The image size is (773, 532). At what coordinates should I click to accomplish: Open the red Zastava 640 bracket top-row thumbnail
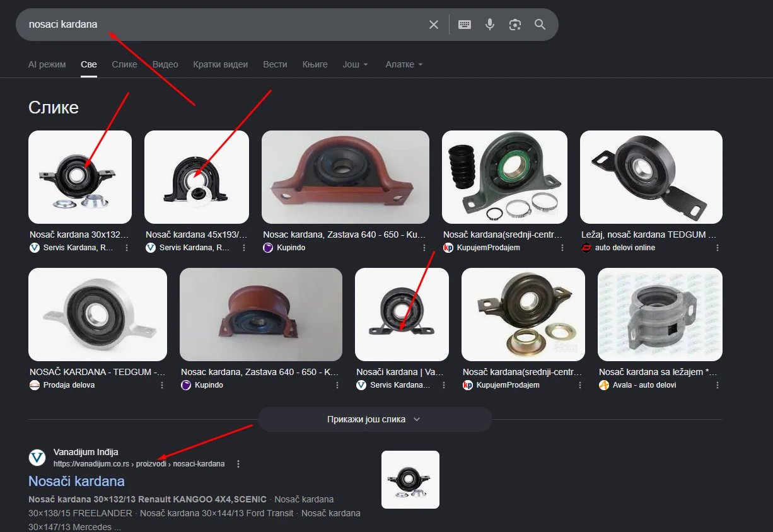click(346, 177)
